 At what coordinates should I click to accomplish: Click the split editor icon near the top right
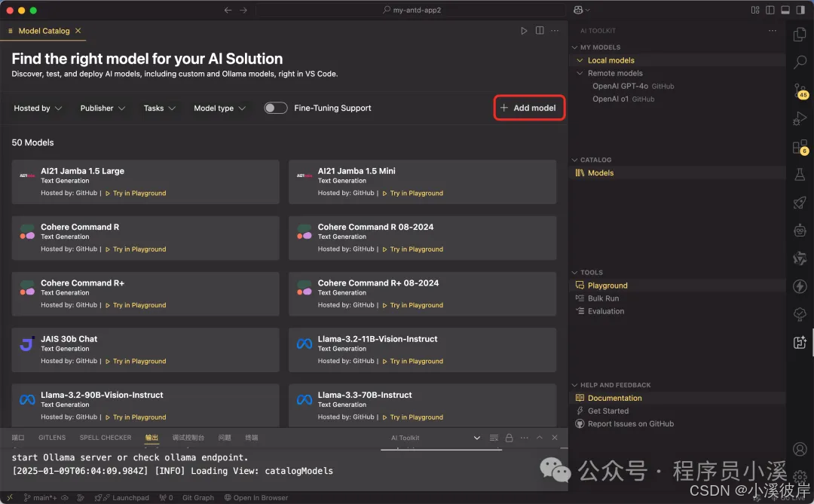pos(540,30)
